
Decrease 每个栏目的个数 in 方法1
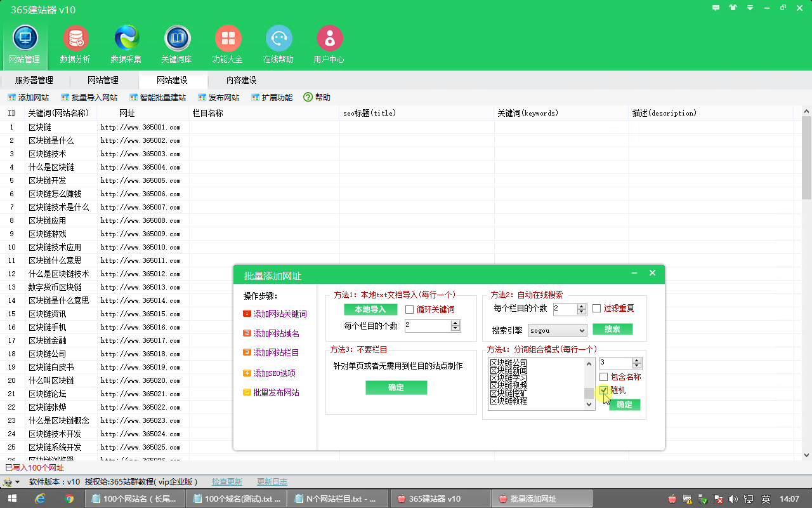pyautogui.click(x=455, y=329)
